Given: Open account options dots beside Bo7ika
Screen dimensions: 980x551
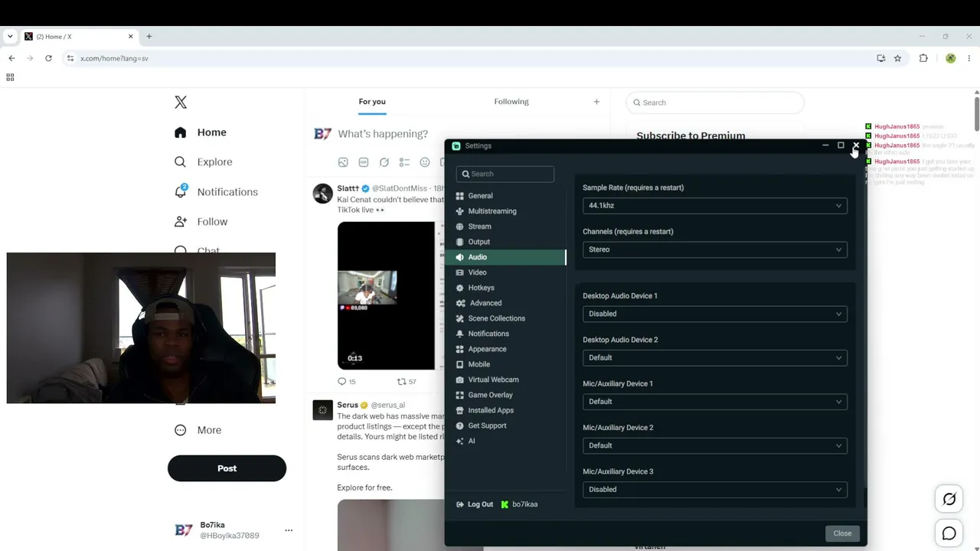Looking at the screenshot, I should [x=289, y=530].
